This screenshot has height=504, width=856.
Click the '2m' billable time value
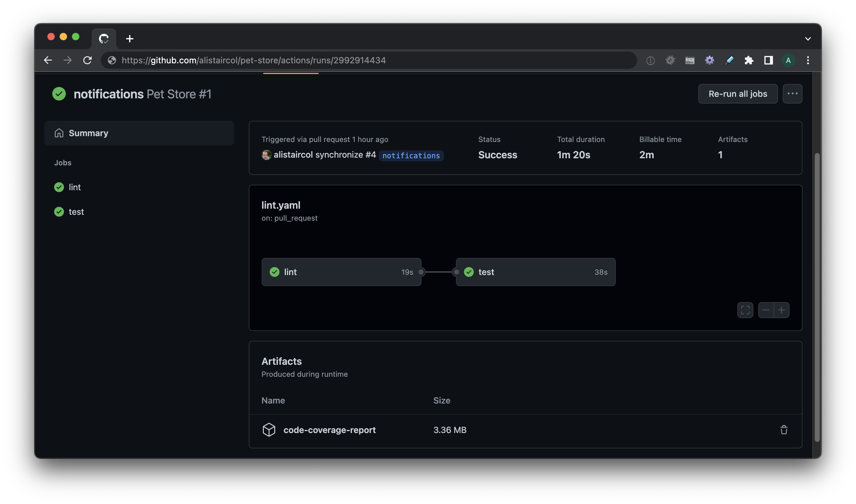point(646,155)
